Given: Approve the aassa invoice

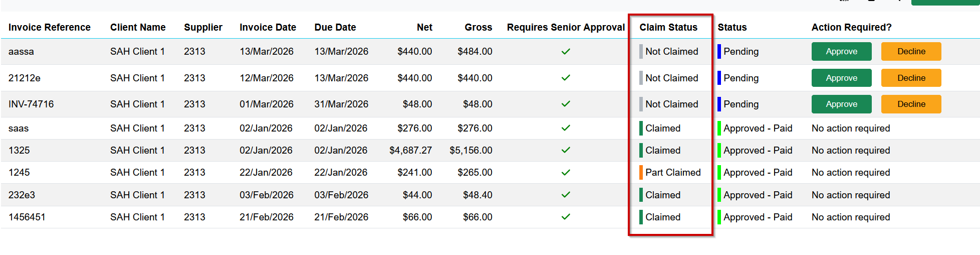Looking at the screenshot, I should coord(841,52).
